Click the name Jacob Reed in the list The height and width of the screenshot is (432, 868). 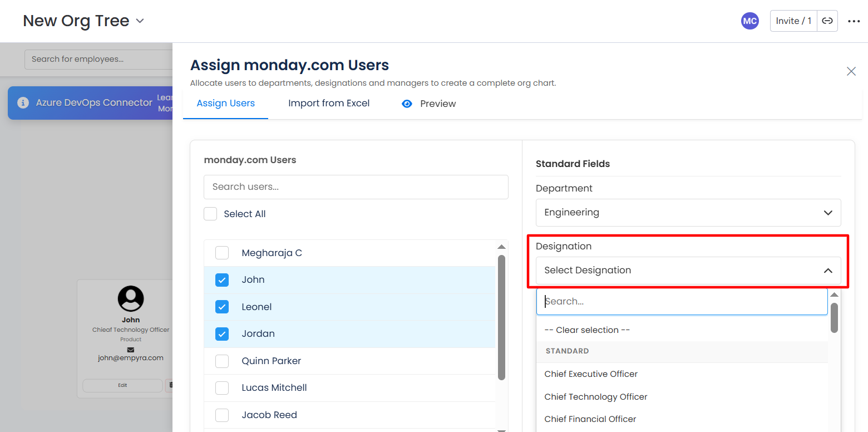(x=269, y=415)
